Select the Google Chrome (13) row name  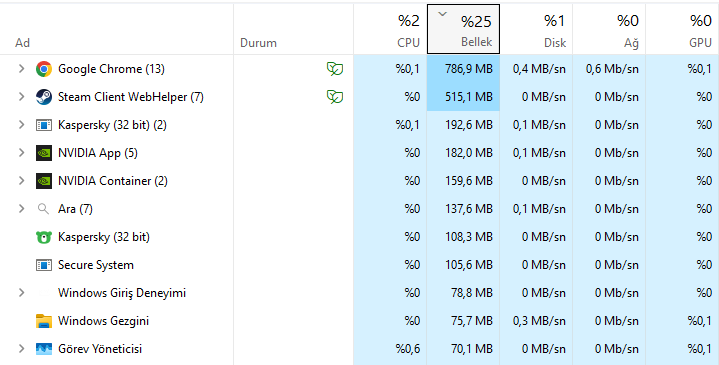(111, 69)
